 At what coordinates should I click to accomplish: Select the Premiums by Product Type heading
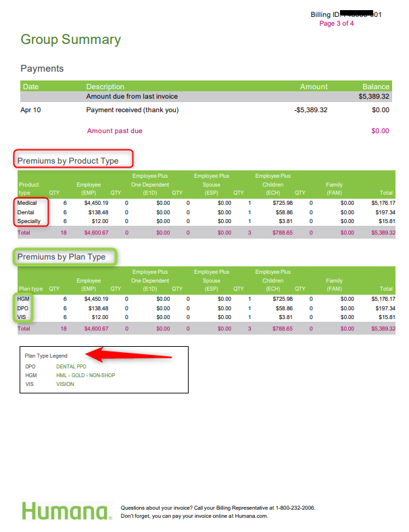coord(68,161)
